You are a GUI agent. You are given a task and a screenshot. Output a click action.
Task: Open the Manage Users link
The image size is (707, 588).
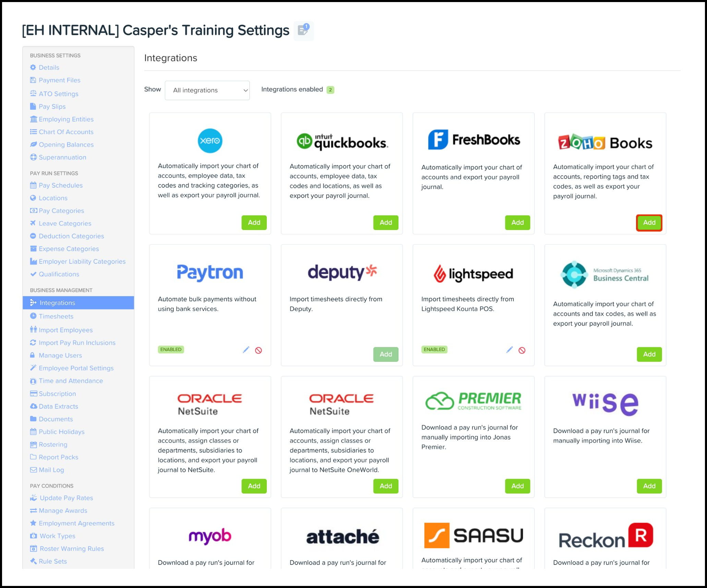tap(60, 355)
